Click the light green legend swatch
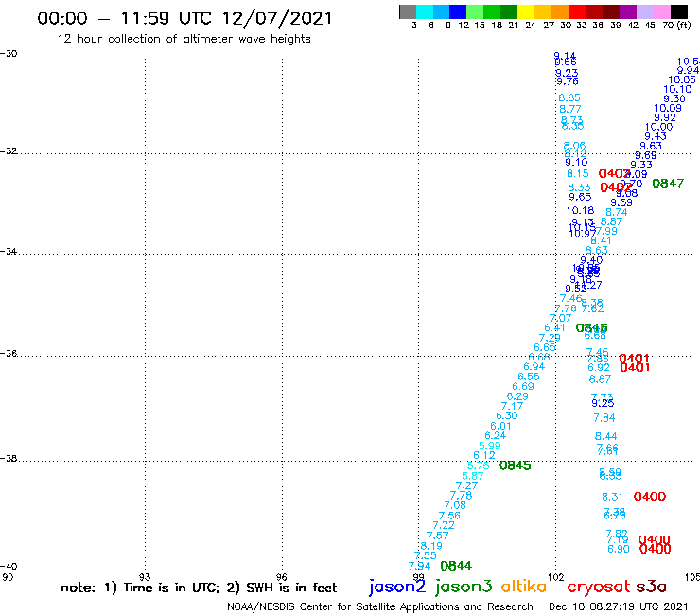Screen dimensions: 700x615 (476, 11)
